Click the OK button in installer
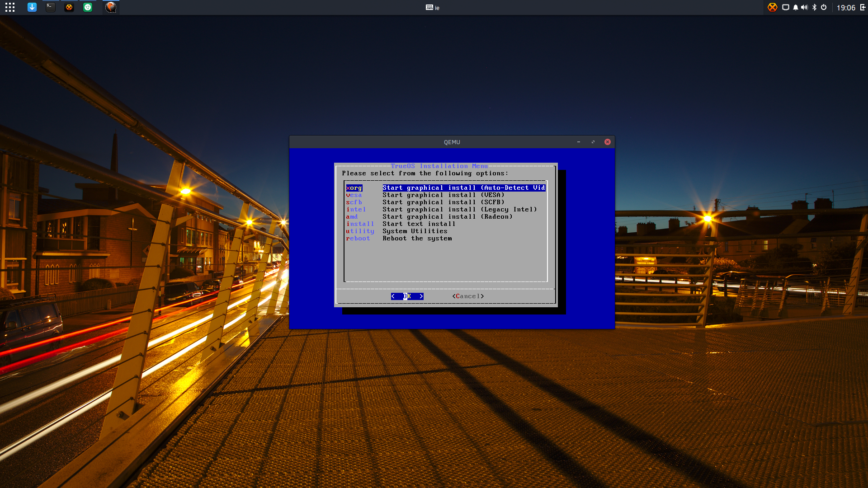The image size is (868, 488). point(407,296)
